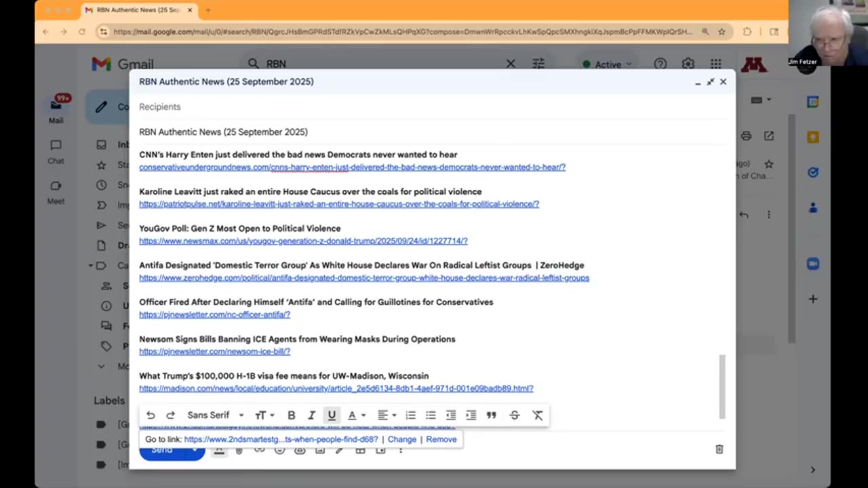Viewport: 868px width, 488px height.
Task: Toggle bold formatting
Action: [292, 415]
